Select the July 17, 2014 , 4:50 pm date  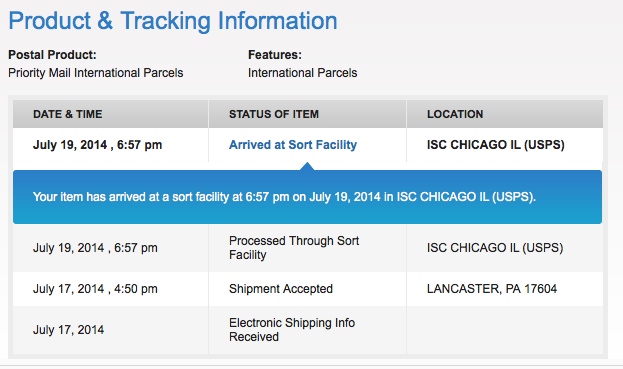(95, 289)
